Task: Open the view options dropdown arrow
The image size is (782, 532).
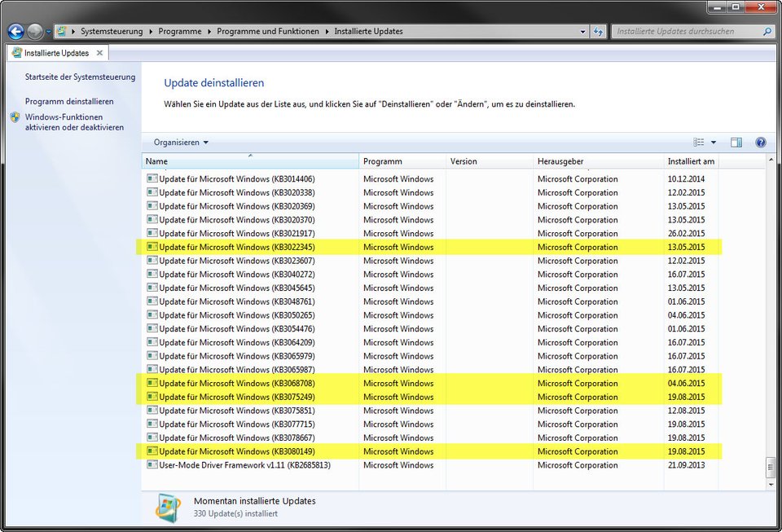Action: (x=714, y=143)
